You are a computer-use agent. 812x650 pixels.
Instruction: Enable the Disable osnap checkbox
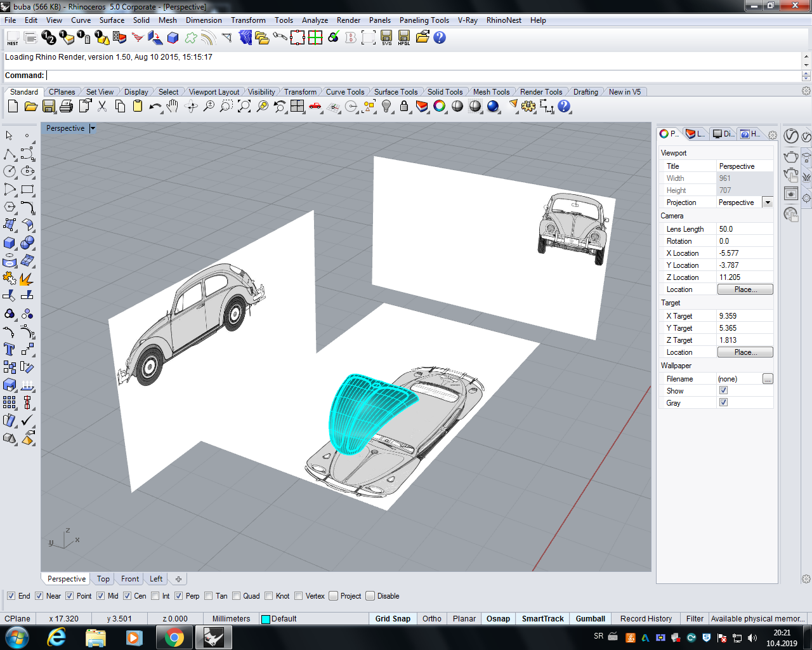pos(370,596)
